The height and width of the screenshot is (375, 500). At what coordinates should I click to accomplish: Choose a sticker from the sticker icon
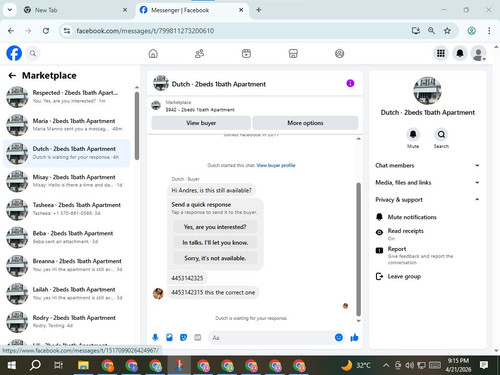tap(183, 338)
